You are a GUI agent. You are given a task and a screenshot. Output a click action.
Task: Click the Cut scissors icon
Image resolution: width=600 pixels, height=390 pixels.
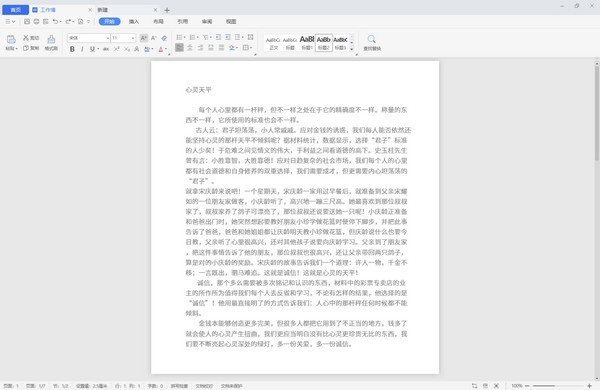(31, 38)
